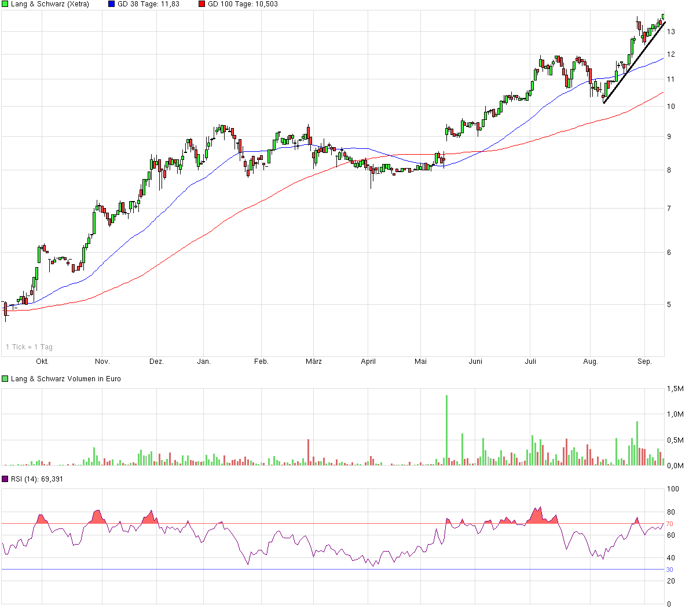Click the 'Juni' month axis label
This screenshot has height=613, width=700.
point(475,362)
